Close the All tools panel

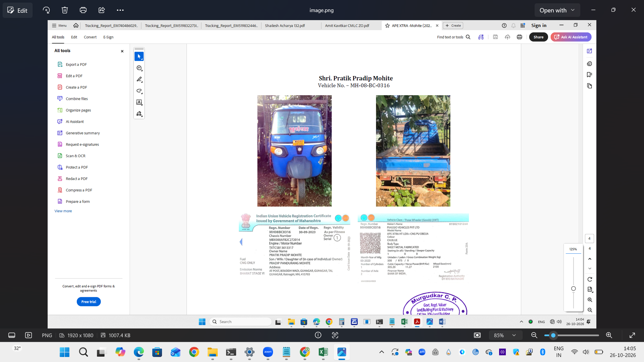122,51
